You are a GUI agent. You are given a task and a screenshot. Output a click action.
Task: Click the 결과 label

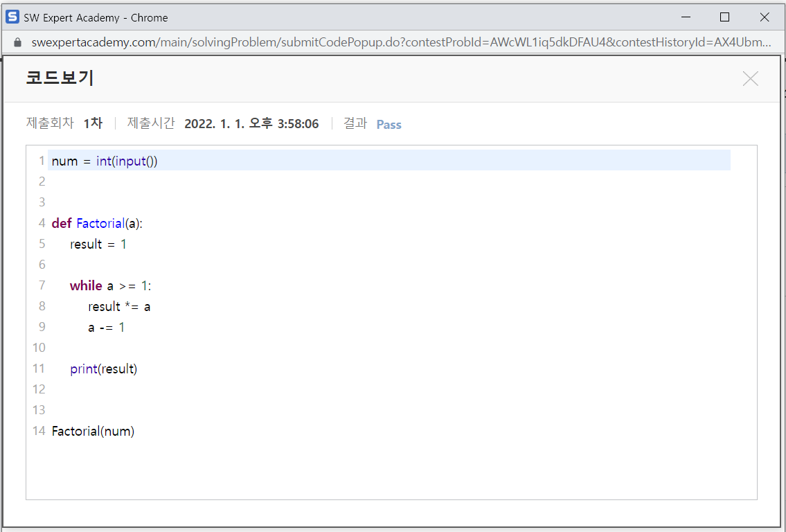click(355, 123)
